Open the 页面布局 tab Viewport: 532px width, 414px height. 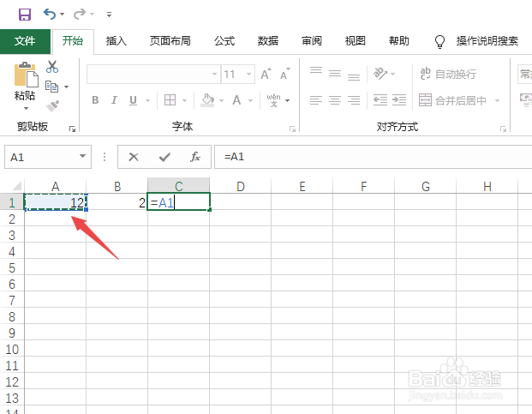coord(170,41)
